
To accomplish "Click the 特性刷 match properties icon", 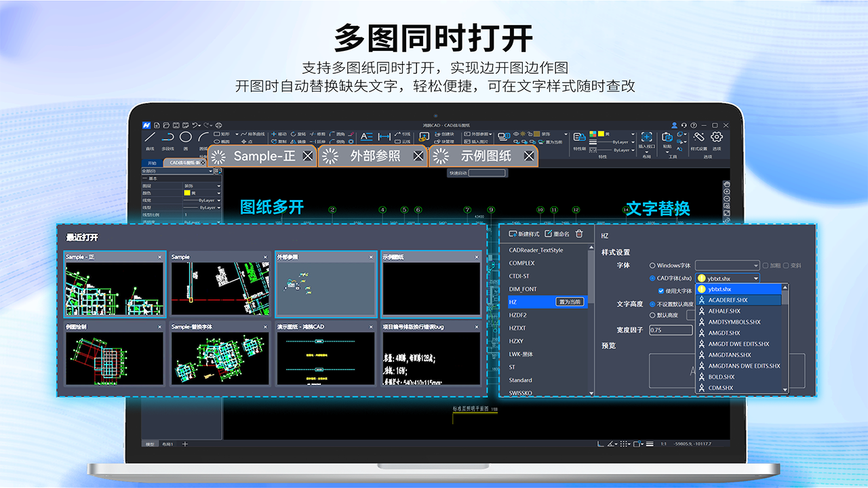I will 579,138.
